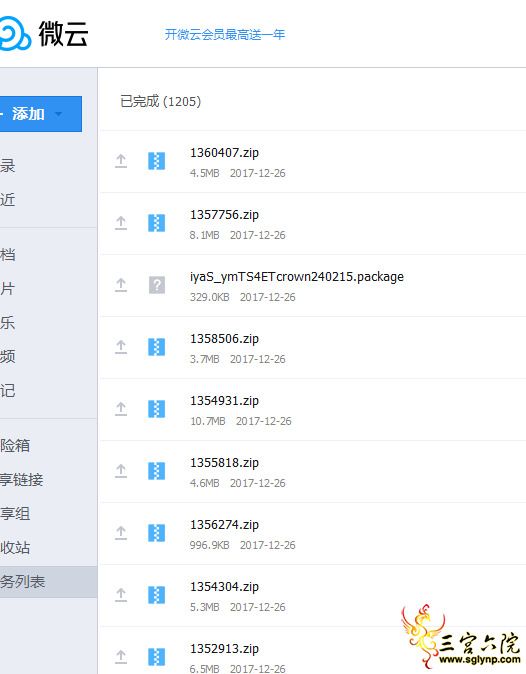Expand the 添加 button dropdown arrow
Viewport: 526px width, 674px height.
(x=58, y=114)
